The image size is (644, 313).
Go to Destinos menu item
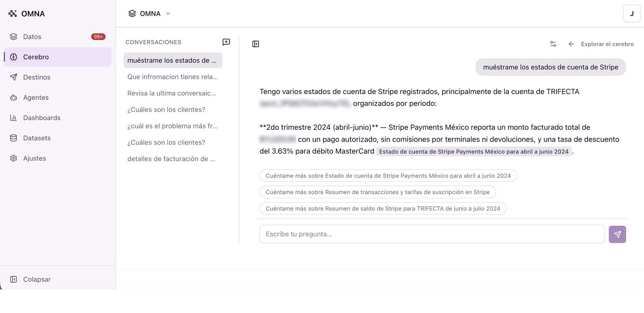pos(58,77)
